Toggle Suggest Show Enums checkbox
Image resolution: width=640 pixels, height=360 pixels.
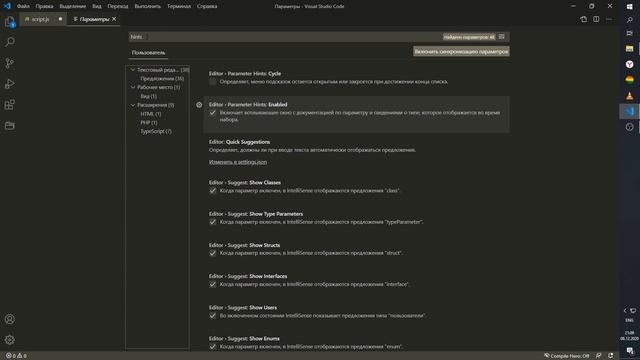[213, 347]
